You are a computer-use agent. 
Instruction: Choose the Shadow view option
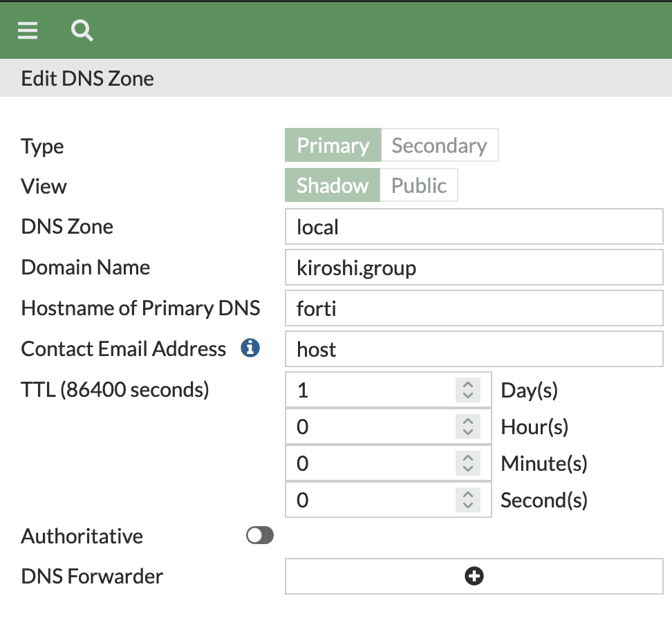333,185
